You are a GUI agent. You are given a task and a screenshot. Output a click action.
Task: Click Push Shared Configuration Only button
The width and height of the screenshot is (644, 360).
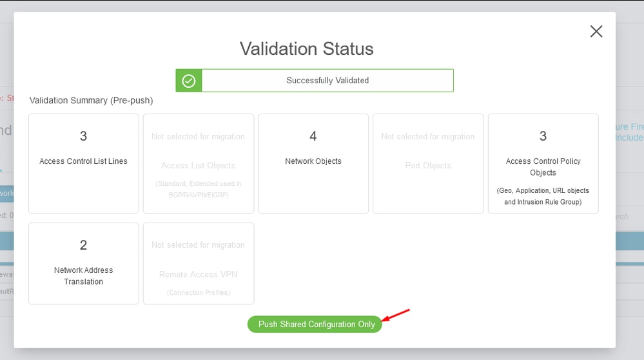pos(315,325)
